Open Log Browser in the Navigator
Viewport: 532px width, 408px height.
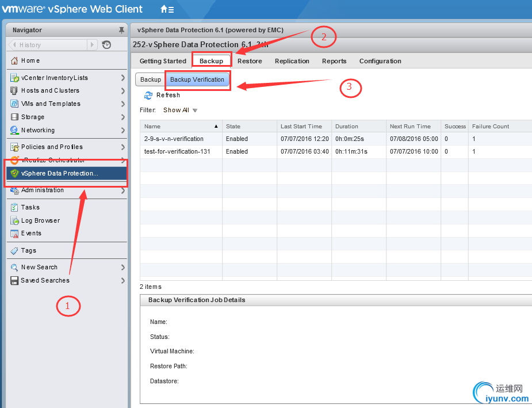pyautogui.click(x=40, y=220)
